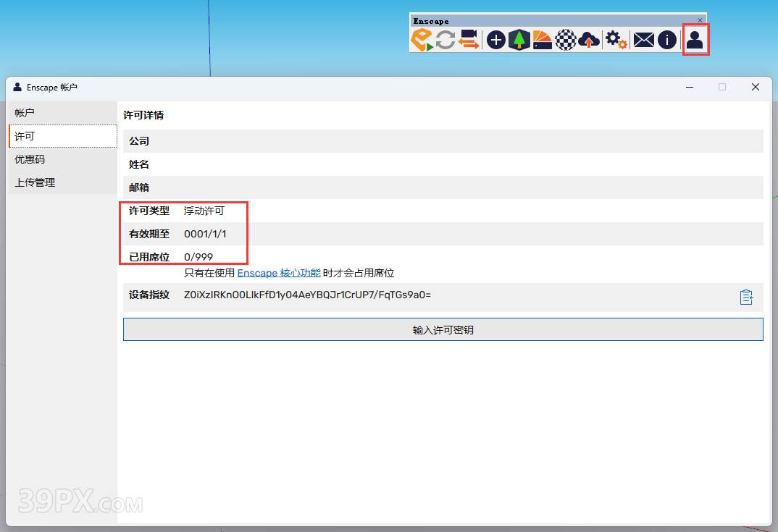The height and width of the screenshot is (532, 778).
Task: Open the 优惠码 section
Action: (x=29, y=159)
